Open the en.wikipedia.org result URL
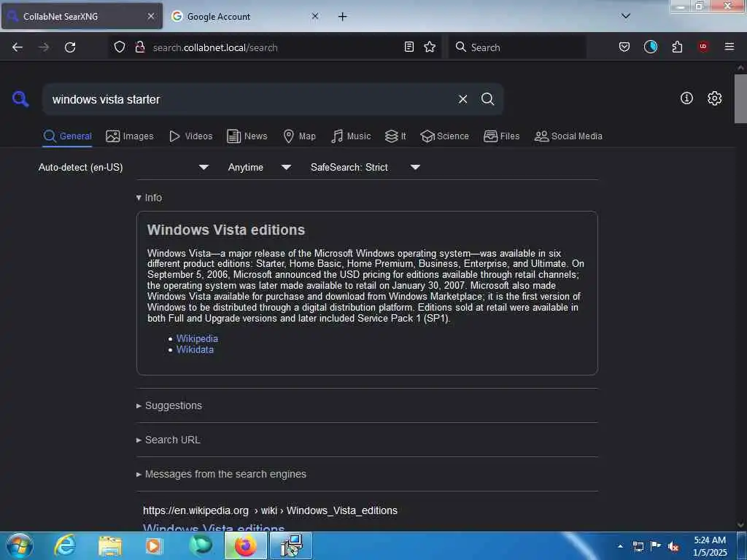Screen dimensions: 747x560 tap(270, 510)
